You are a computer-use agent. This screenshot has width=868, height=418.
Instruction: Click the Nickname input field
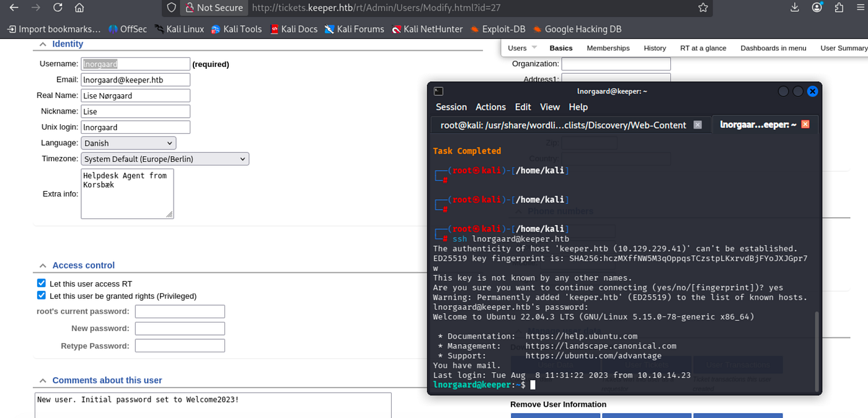point(135,112)
